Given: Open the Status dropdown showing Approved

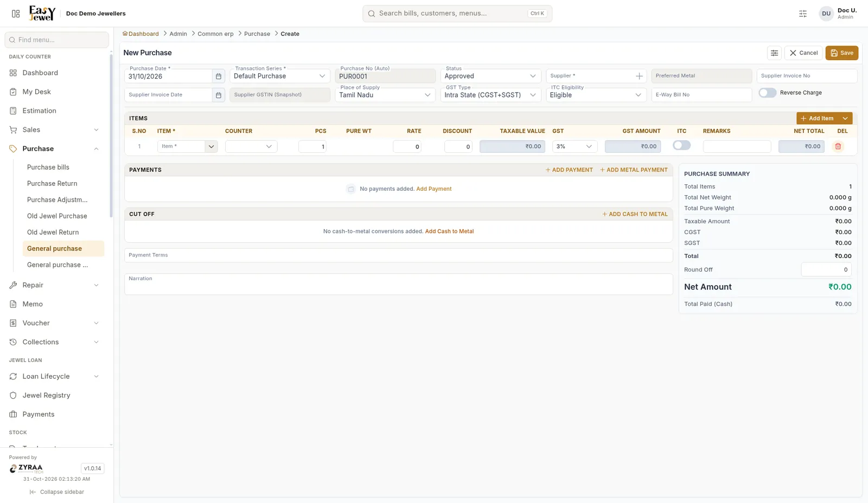Looking at the screenshot, I should click(490, 76).
